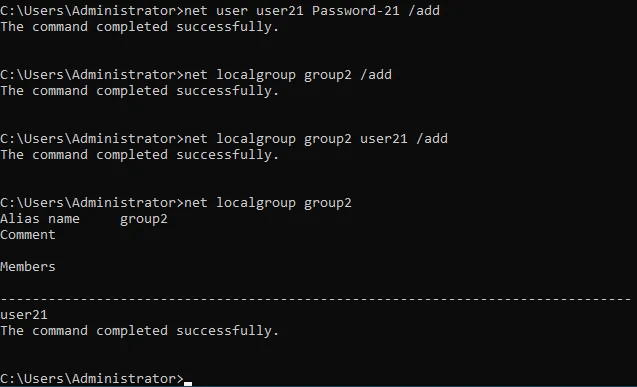The height and width of the screenshot is (387, 637).
Task: Click localgroup in command directly above Alias name
Action: pos(256,203)
